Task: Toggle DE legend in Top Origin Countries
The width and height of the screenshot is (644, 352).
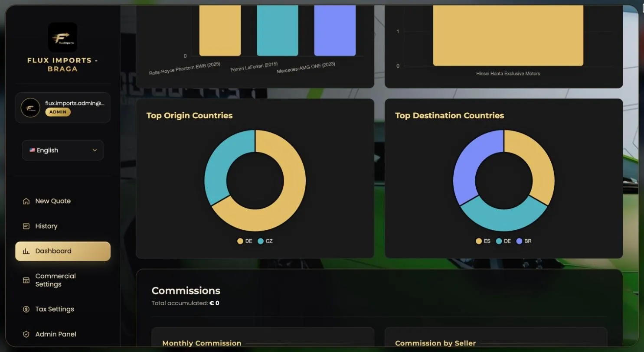Action: [245, 241]
